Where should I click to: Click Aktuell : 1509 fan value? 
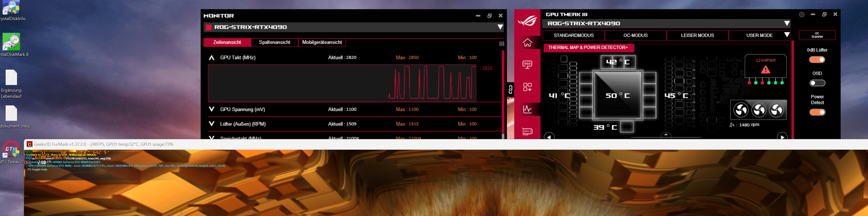(x=342, y=124)
